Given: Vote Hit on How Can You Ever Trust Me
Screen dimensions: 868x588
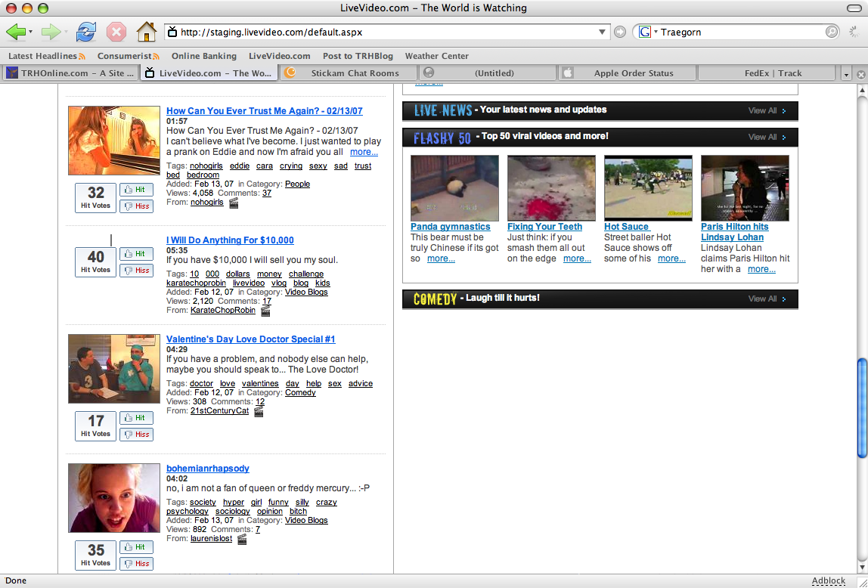Looking at the screenshot, I should [x=136, y=189].
